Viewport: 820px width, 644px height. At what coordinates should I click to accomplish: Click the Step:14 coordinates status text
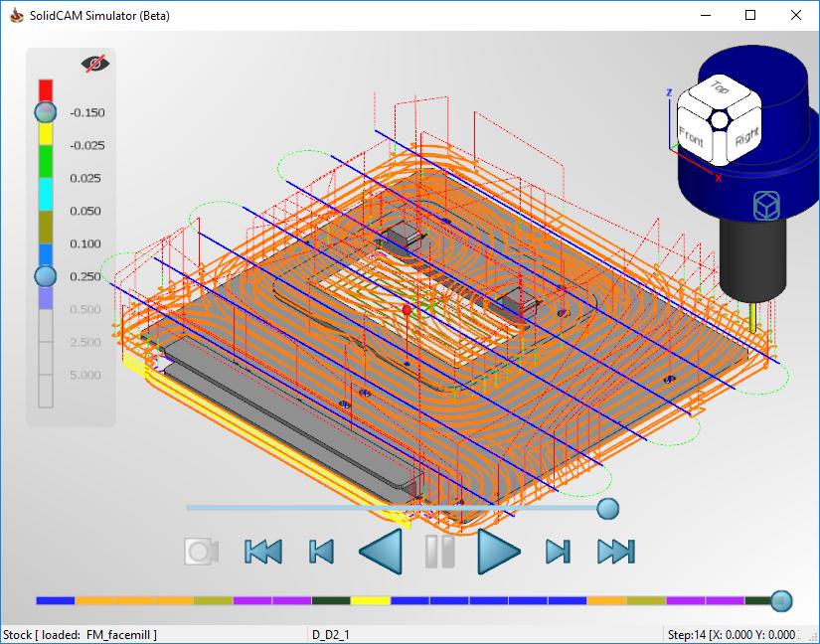point(732,635)
